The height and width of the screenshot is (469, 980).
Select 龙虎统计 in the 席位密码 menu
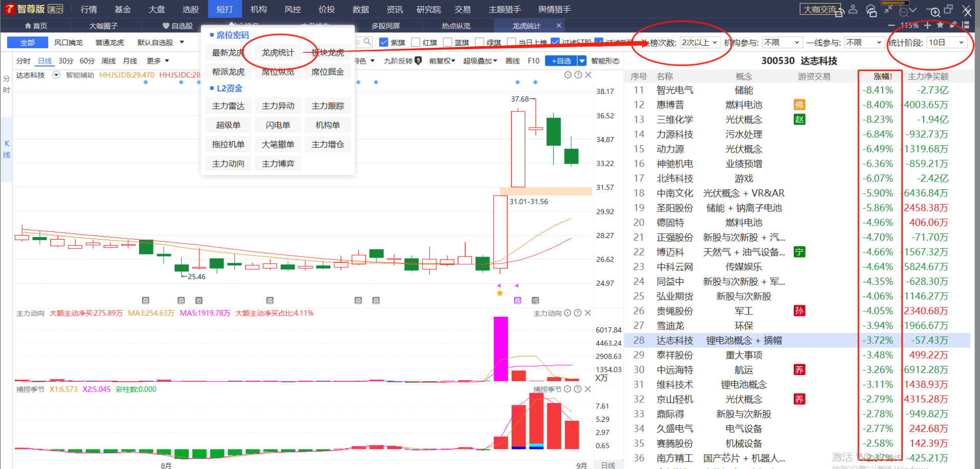point(278,52)
